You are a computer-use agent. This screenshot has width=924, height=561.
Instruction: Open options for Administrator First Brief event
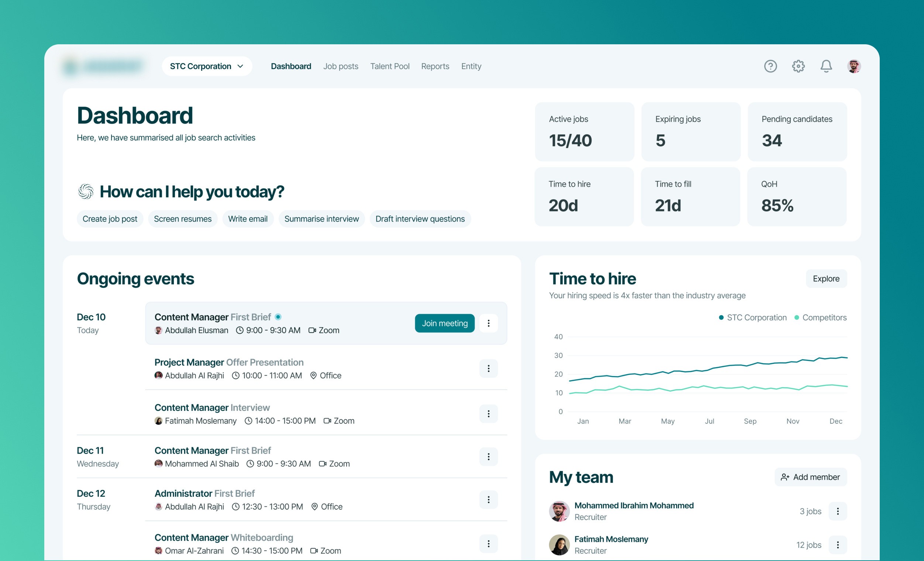(488, 499)
